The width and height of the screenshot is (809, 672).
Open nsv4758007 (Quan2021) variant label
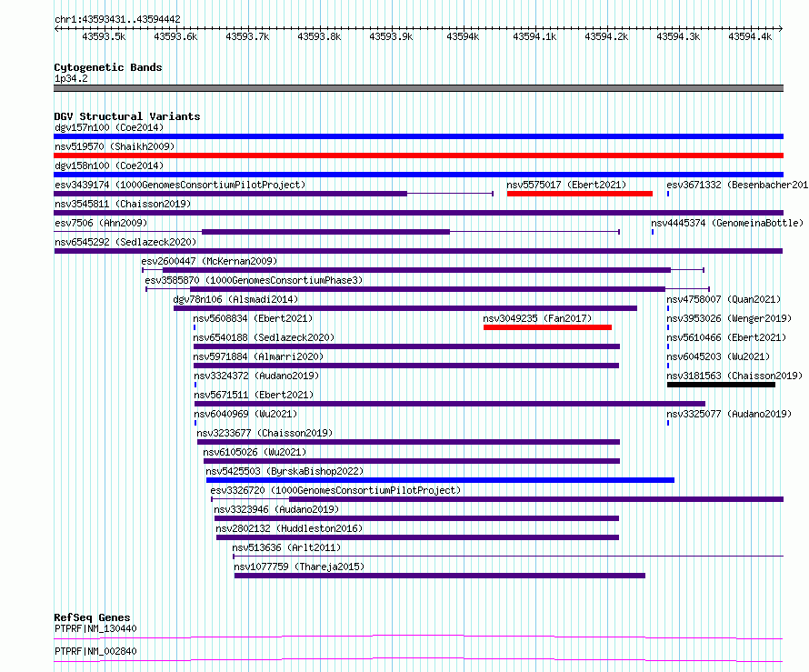[724, 299]
